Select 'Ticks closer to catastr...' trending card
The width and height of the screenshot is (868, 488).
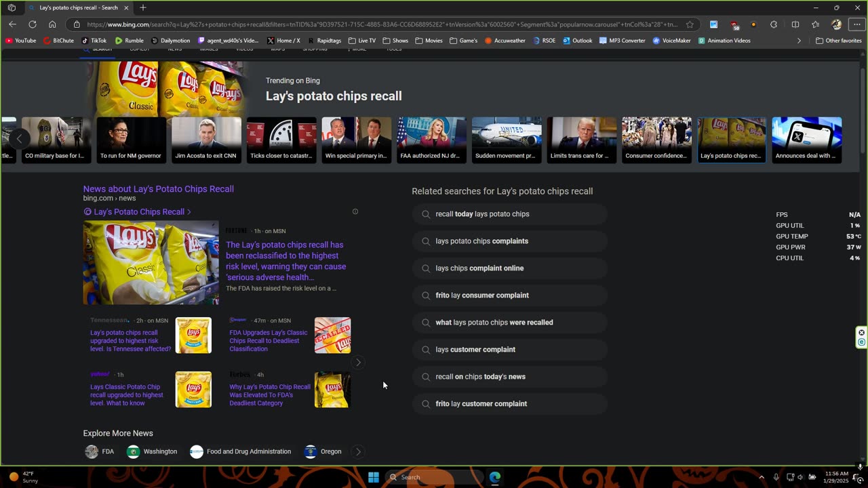[x=281, y=140]
